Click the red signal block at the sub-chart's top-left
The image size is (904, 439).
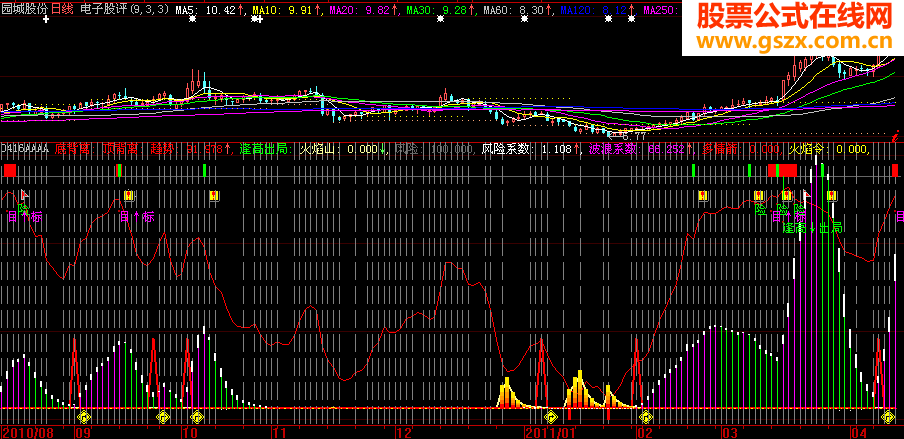10,171
